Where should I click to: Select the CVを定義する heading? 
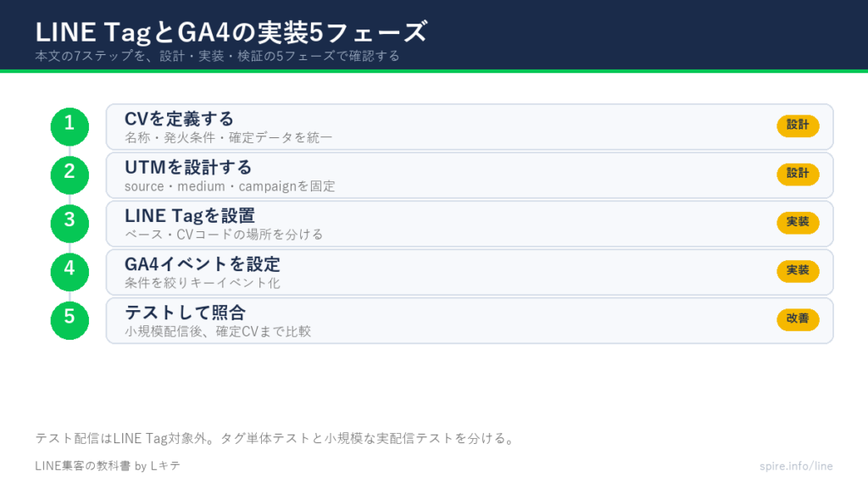179,119
